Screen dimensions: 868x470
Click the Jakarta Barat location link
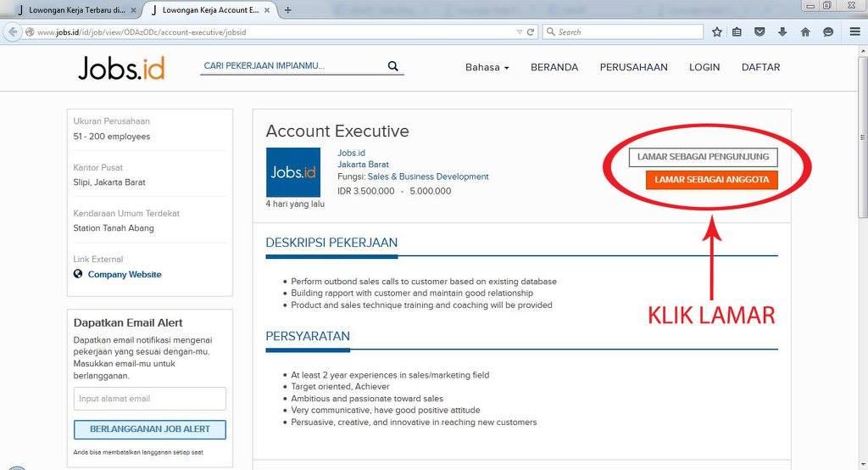tap(363, 165)
